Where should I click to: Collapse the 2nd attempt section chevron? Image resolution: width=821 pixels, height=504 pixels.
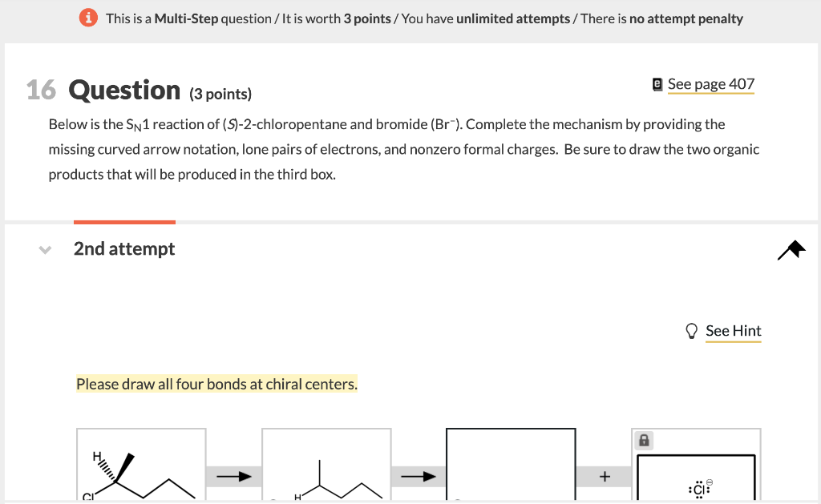(46, 249)
